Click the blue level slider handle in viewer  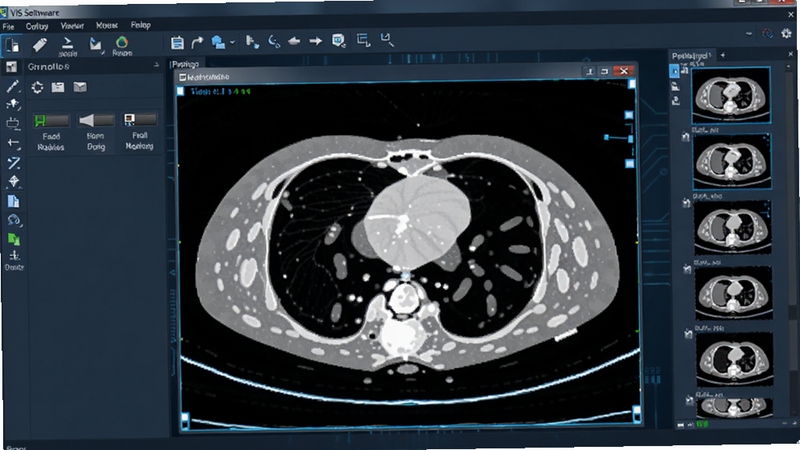[x=606, y=137]
